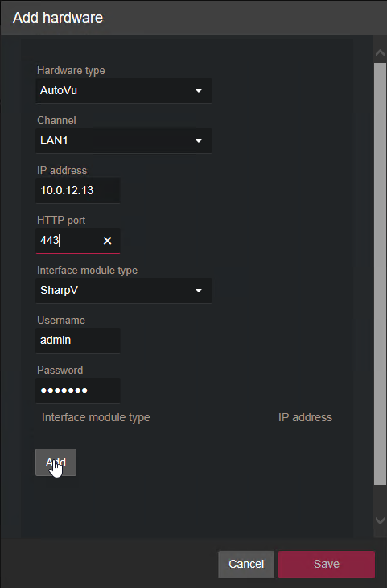Click inside the masked Password field
Image resolution: width=387 pixels, height=588 pixels.
(x=78, y=391)
